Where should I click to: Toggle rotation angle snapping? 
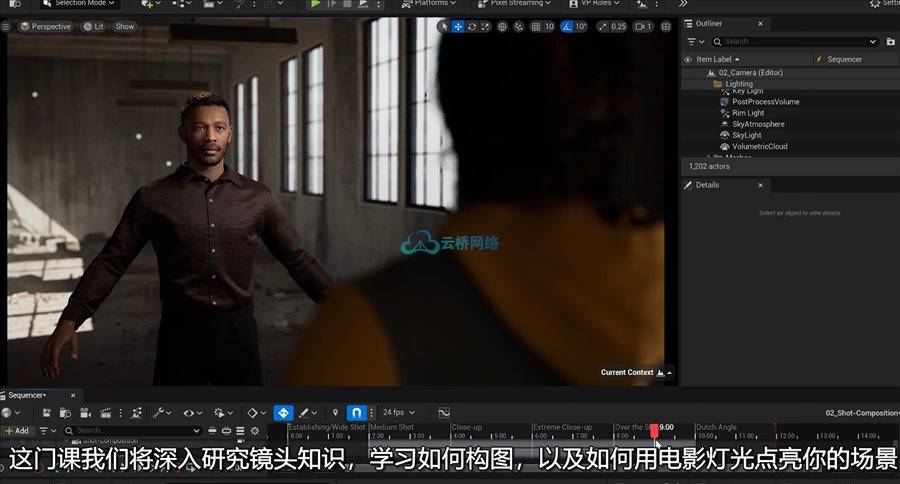coord(567,26)
